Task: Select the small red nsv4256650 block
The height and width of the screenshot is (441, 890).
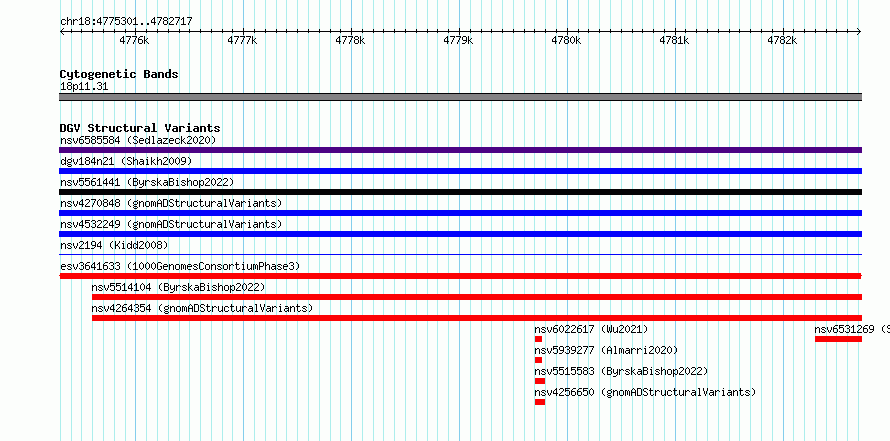Action: click(x=540, y=402)
